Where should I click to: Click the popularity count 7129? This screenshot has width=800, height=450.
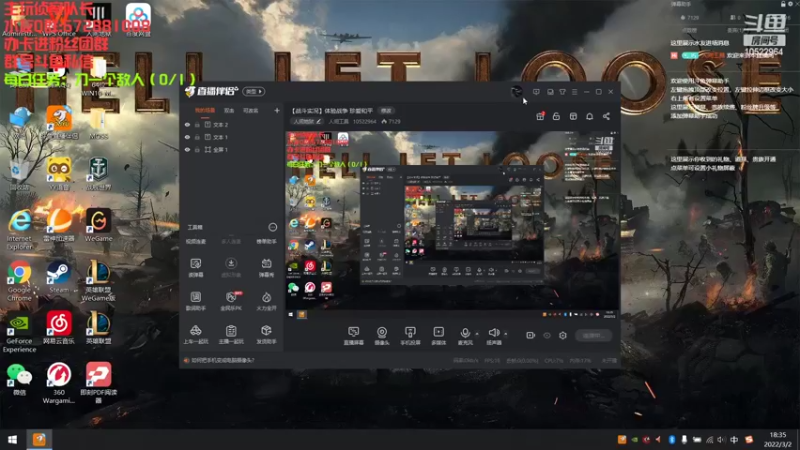pos(391,121)
